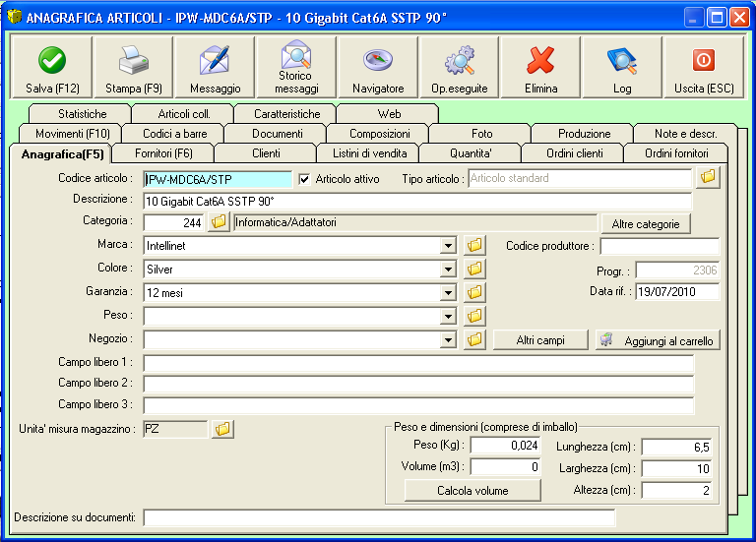756x542 pixels.
Task: Click the Altezza (cm) field
Action: pyautogui.click(x=676, y=490)
